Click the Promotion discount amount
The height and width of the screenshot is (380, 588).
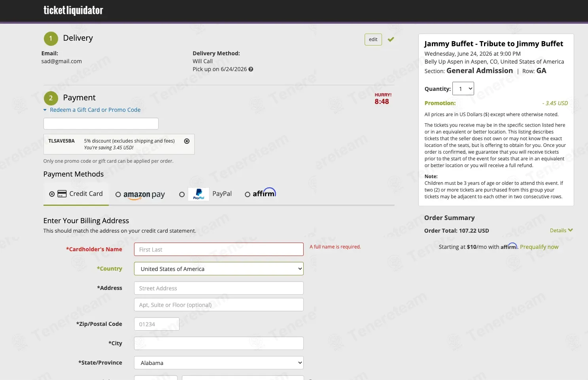coord(555,103)
